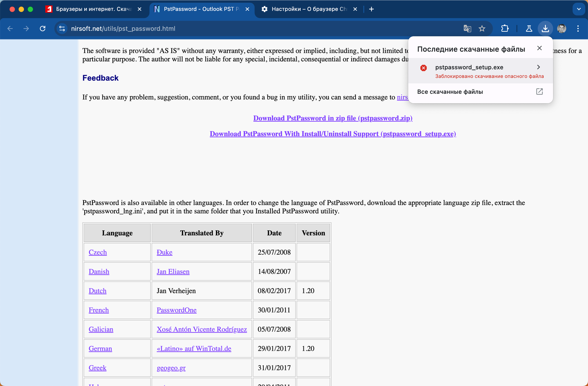Close the Браузеры и интернет tab

[140, 9]
